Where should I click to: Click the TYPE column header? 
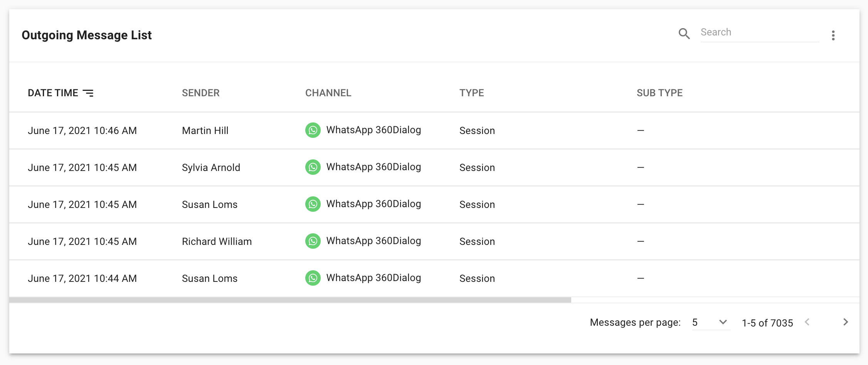[x=471, y=93]
